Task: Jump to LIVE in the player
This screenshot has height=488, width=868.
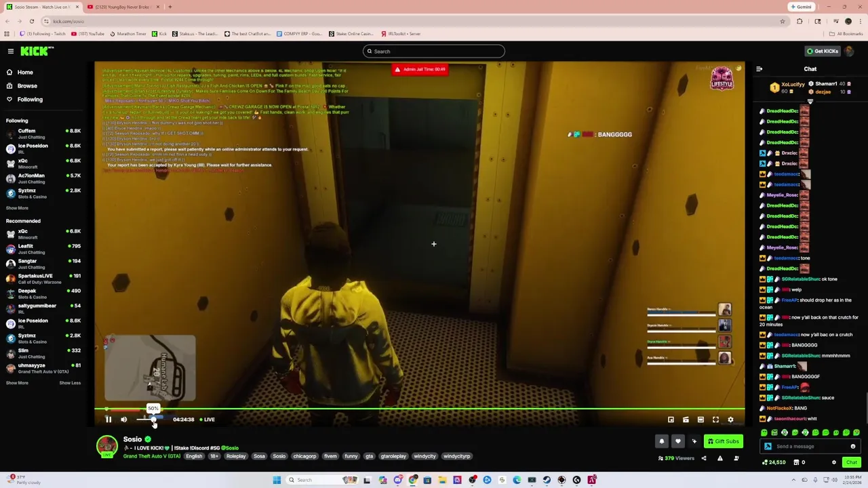Action: [207, 420]
